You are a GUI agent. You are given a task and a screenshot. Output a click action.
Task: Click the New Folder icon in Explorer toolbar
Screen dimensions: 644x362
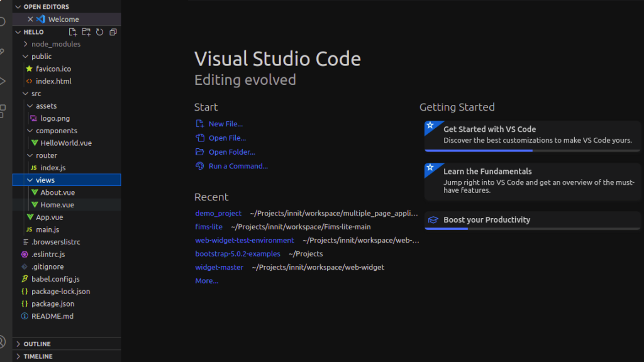(x=86, y=32)
